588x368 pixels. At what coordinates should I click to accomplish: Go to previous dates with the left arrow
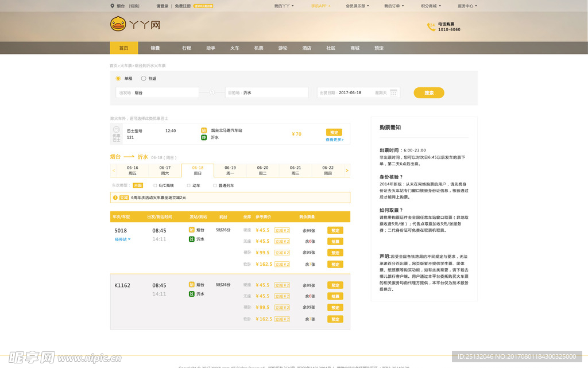(x=114, y=171)
